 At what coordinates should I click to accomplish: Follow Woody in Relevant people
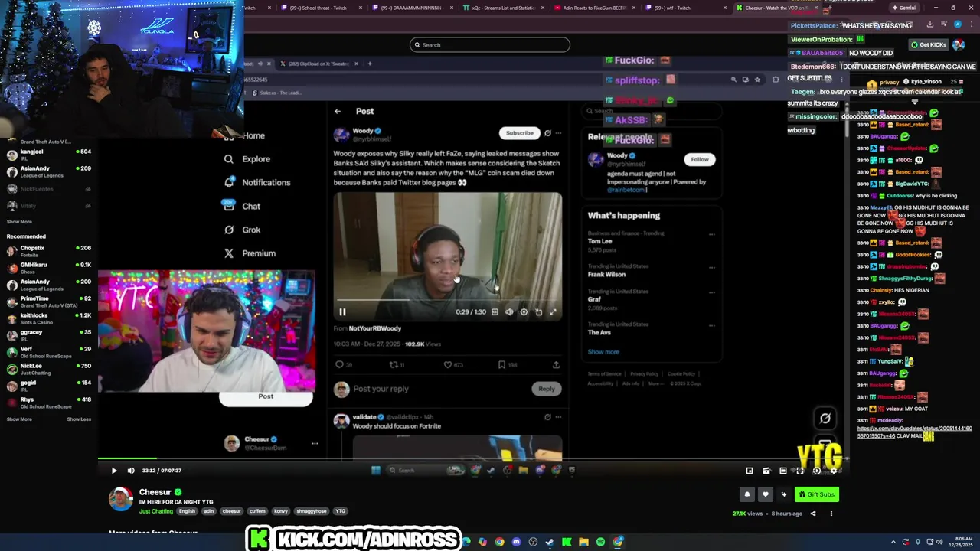pyautogui.click(x=699, y=159)
